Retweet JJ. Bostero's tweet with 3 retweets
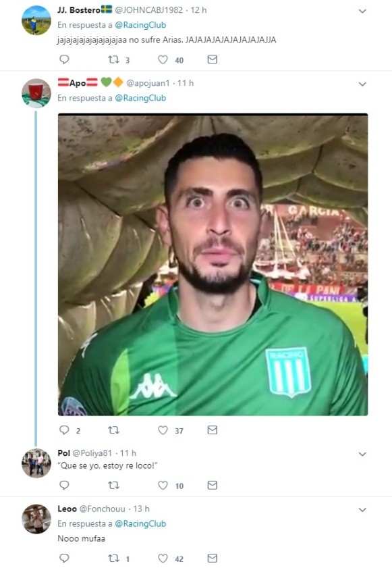 113,59
